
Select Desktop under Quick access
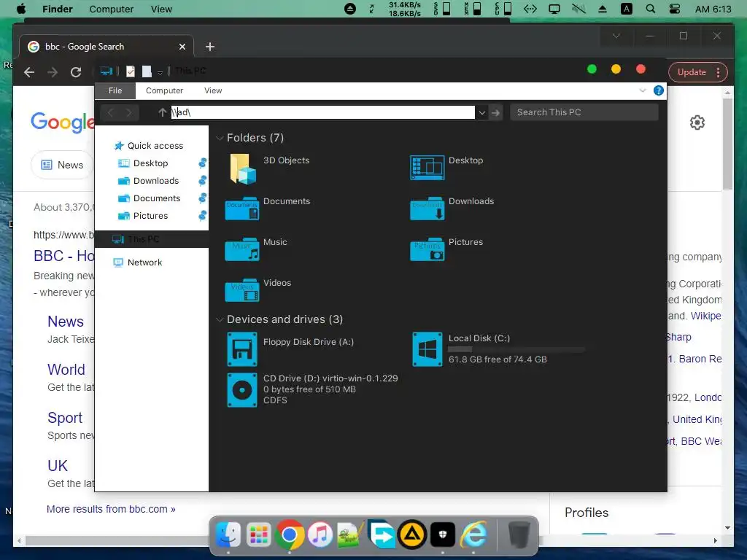[x=152, y=163]
